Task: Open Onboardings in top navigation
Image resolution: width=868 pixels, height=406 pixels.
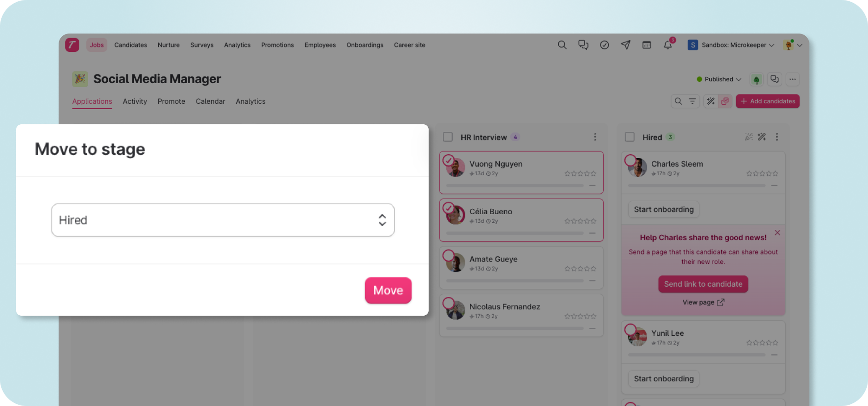Action: [365, 45]
